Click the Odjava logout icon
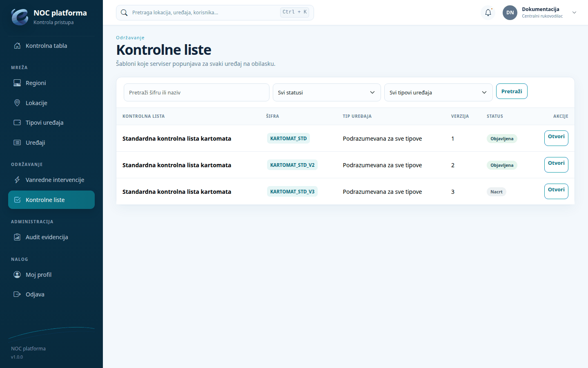The image size is (588, 368). click(x=17, y=294)
